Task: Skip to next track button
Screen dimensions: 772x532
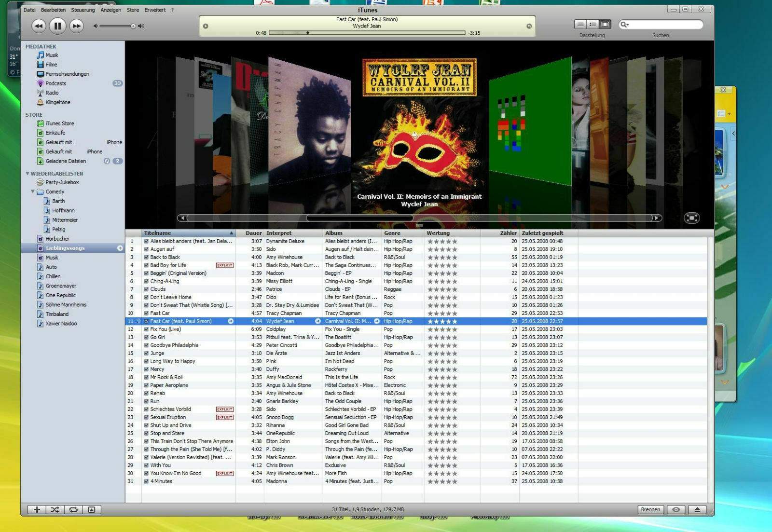Action: pos(76,26)
